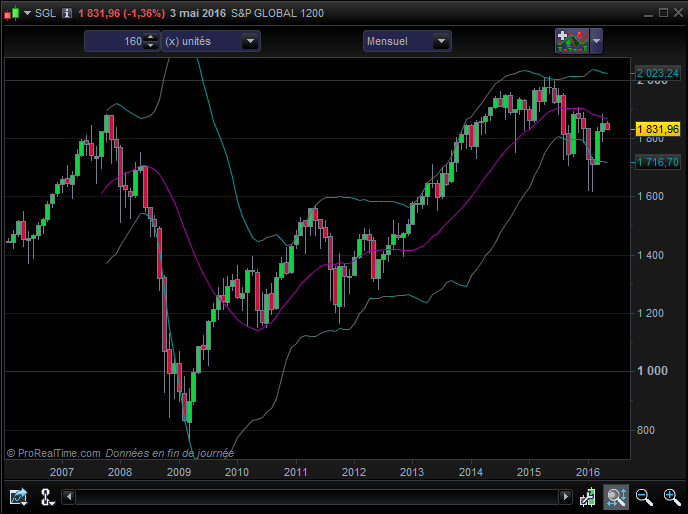Click the 1 200 price axis label

pyautogui.click(x=650, y=313)
